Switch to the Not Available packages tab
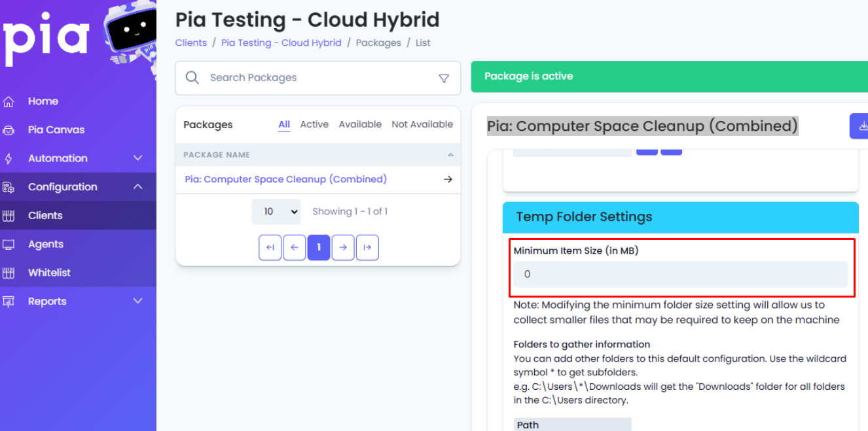The height and width of the screenshot is (431, 868). pyautogui.click(x=422, y=124)
